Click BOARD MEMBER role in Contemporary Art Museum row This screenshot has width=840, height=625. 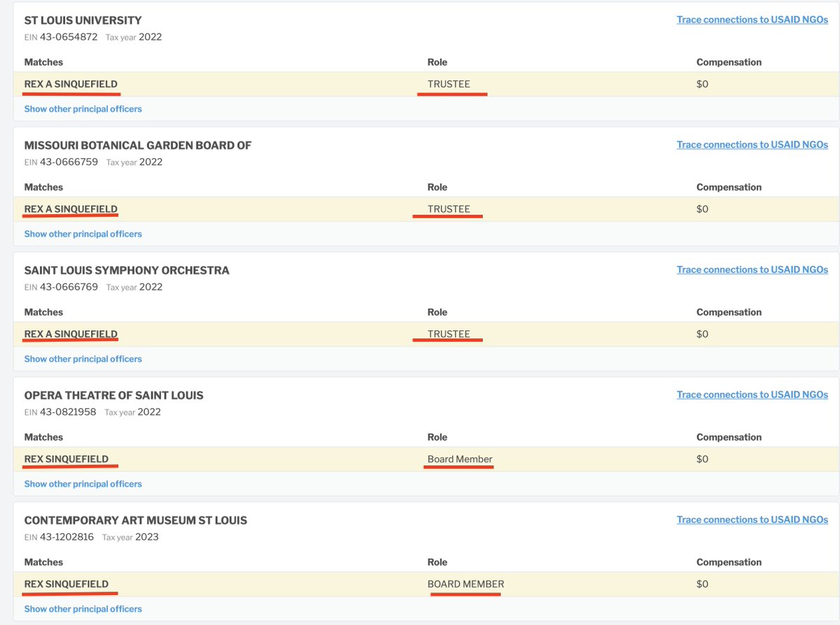[465, 584]
